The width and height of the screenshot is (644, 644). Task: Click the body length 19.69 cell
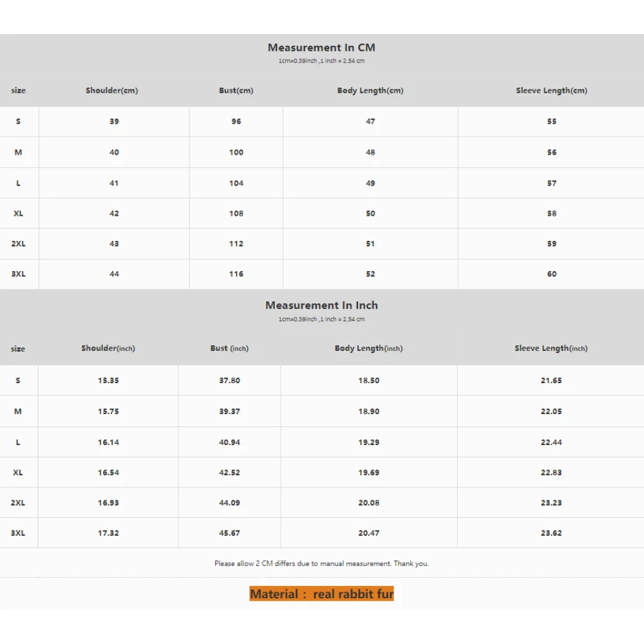click(369, 473)
